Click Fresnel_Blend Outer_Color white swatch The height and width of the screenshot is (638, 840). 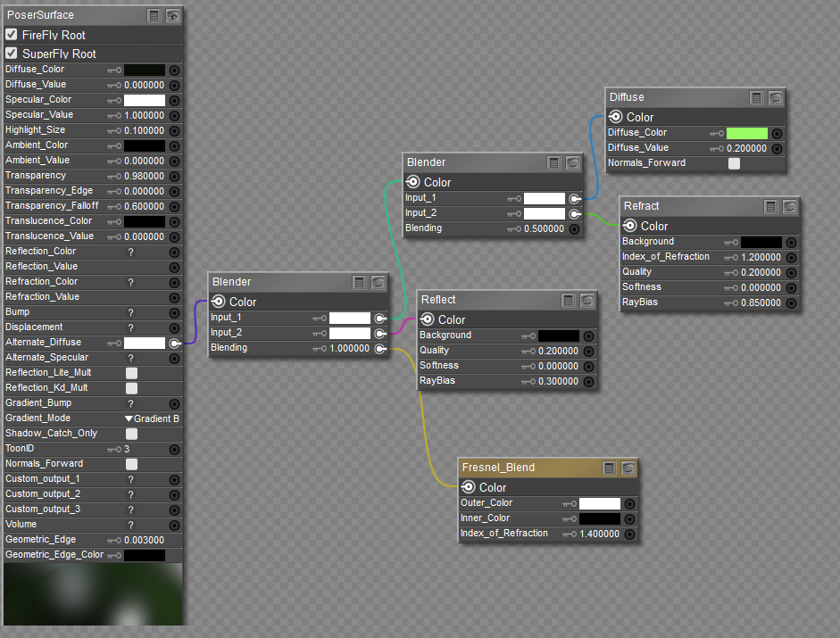(600, 504)
